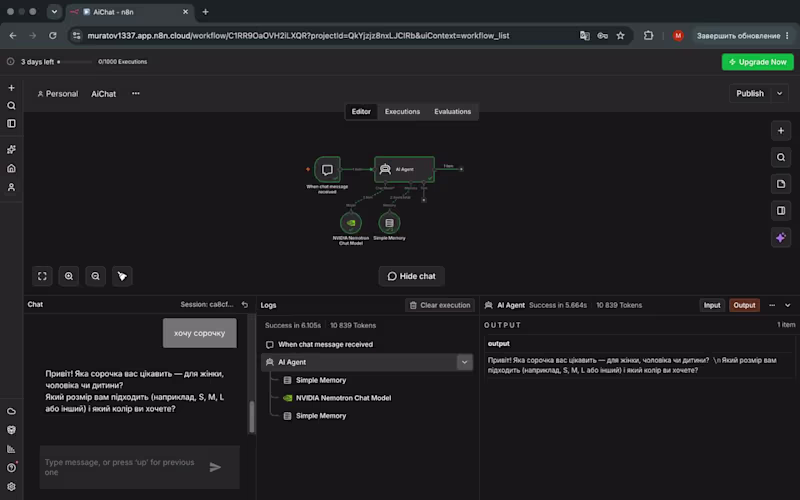Go to Home icon in left sidebar

[11, 168]
